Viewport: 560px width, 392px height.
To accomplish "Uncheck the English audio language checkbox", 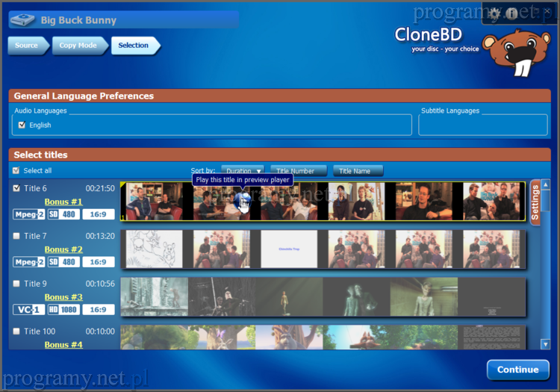I will [x=22, y=125].
